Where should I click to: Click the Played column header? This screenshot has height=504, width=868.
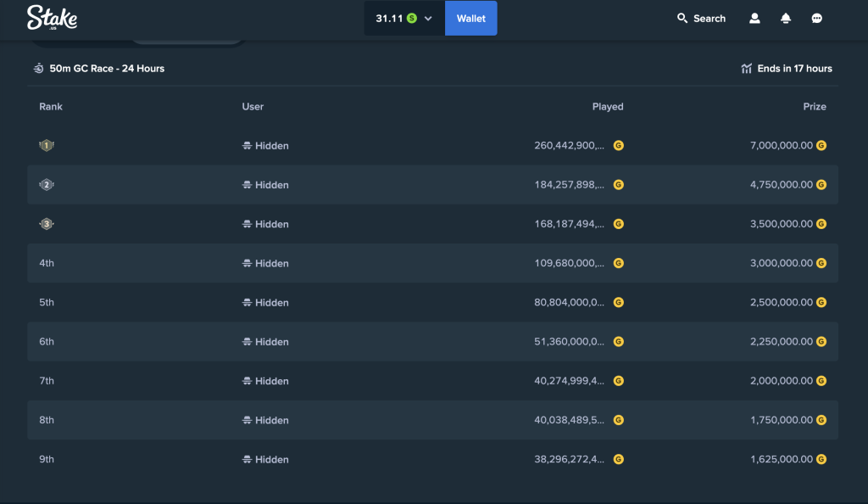pyautogui.click(x=607, y=106)
